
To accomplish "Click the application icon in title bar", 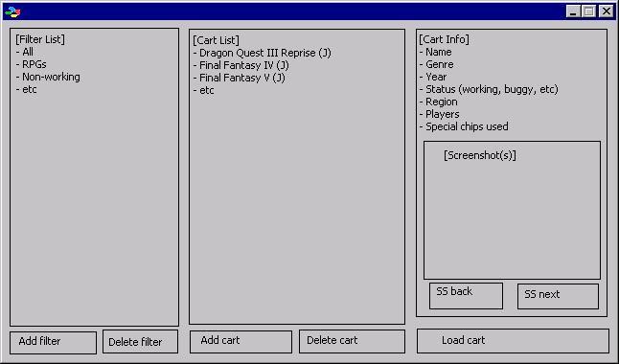I will [12, 11].
